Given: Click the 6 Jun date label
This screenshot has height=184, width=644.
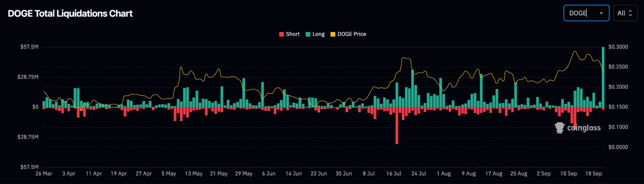Looking at the screenshot, I should (x=269, y=174).
